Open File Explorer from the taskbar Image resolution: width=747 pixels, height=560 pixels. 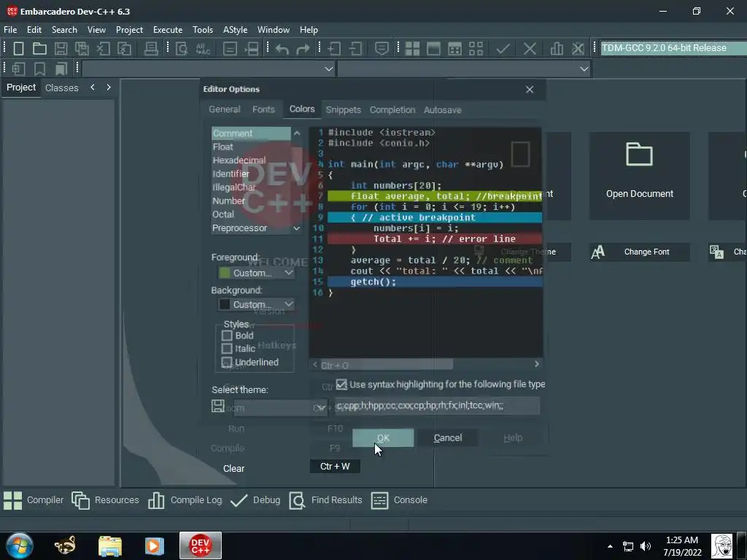110,545
